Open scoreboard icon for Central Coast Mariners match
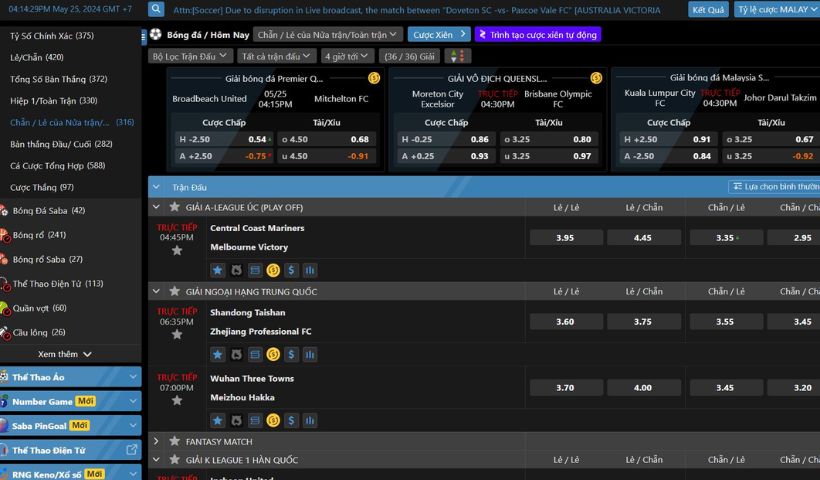The height and width of the screenshot is (480, 820). coord(255,270)
